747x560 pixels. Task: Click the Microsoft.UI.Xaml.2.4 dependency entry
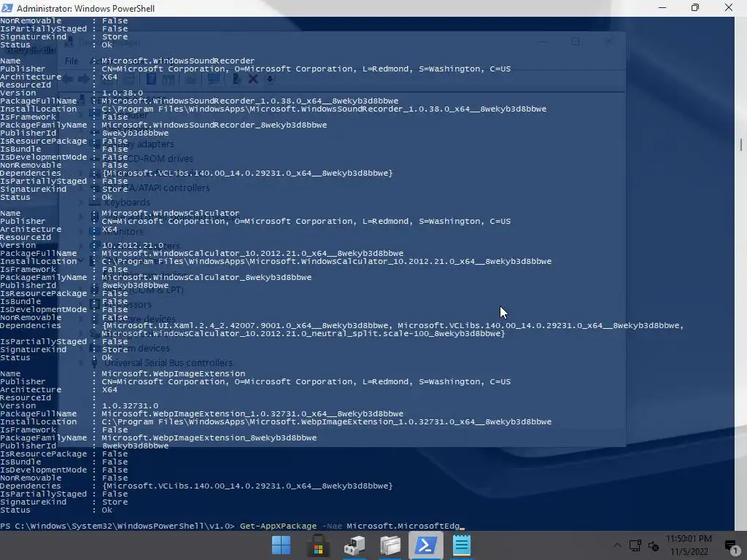tap(247, 326)
